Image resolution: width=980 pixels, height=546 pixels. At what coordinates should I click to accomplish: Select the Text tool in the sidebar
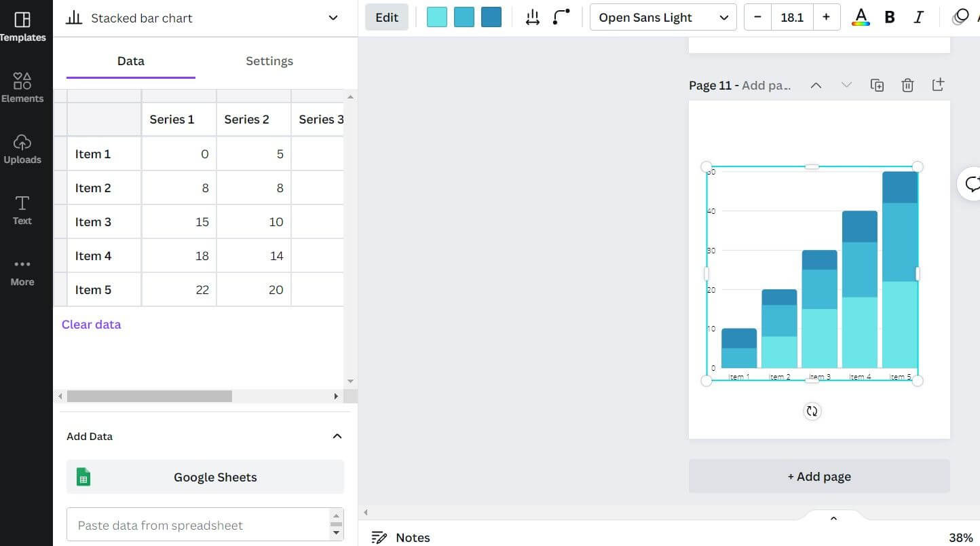[22, 210]
